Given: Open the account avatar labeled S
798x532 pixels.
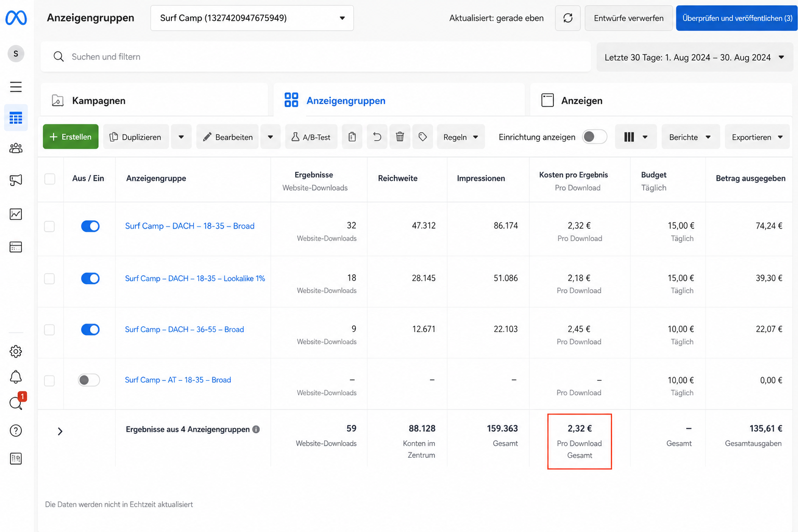Looking at the screenshot, I should [x=16, y=54].
